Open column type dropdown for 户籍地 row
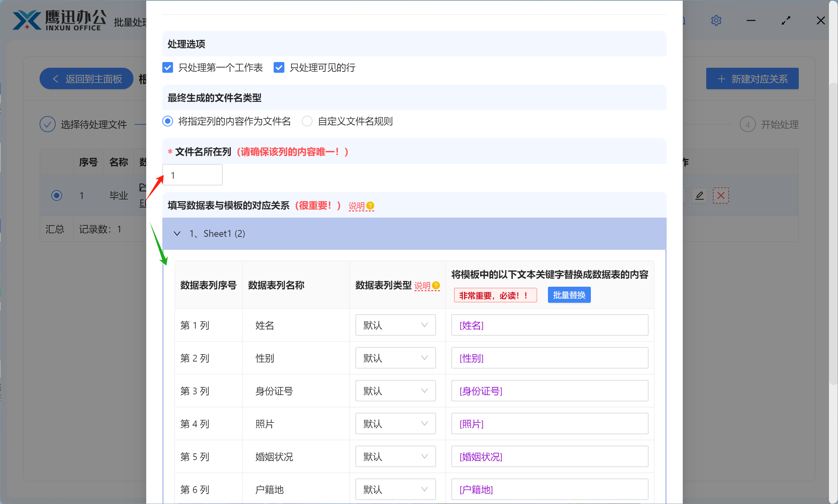The height and width of the screenshot is (504, 838). click(x=395, y=489)
